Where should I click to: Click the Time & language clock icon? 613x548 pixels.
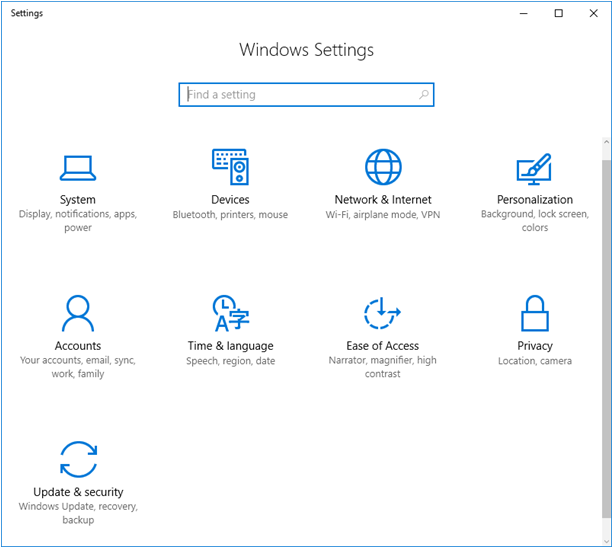click(x=230, y=314)
